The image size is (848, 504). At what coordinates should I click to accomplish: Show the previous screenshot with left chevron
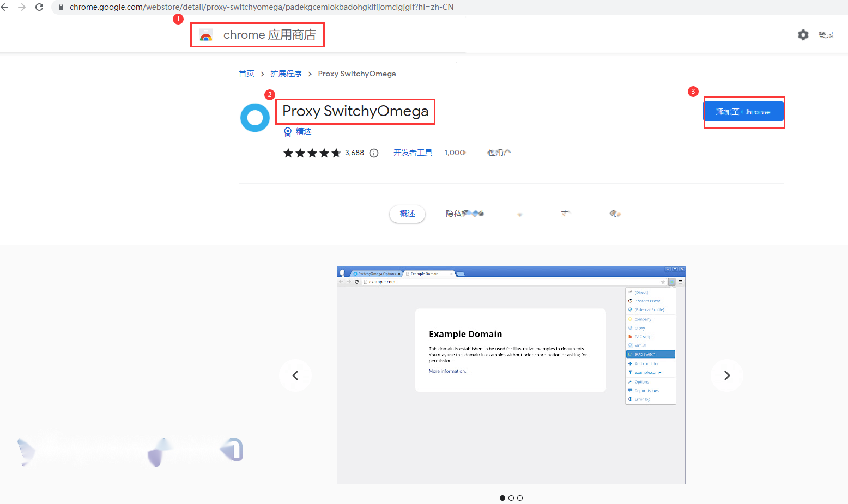pos(295,375)
